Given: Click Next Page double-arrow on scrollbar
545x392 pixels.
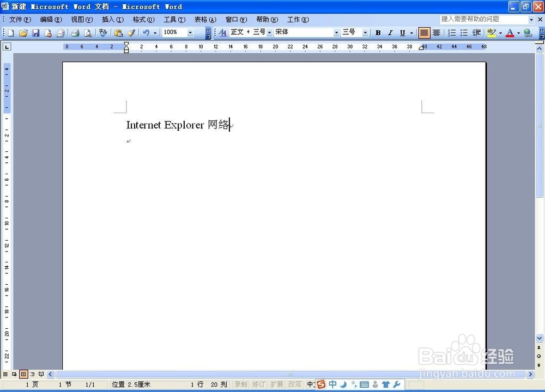Looking at the screenshot, I should pyautogui.click(x=539, y=365).
